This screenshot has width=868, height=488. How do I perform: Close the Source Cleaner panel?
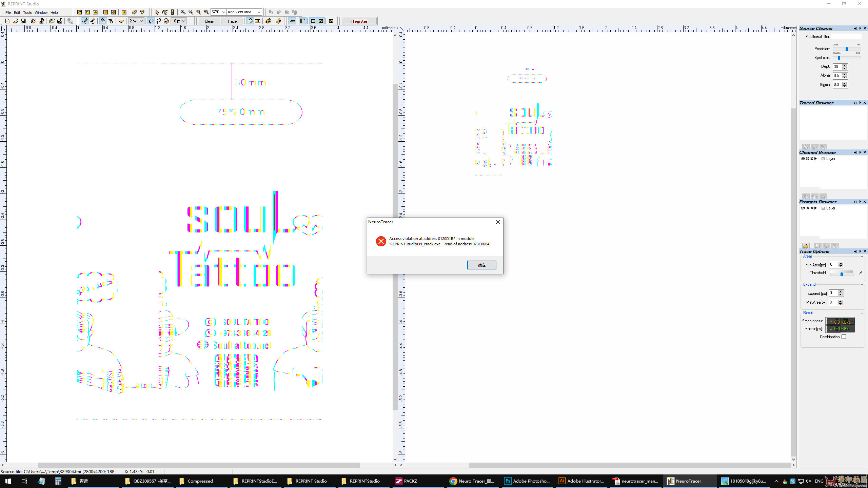coord(865,28)
